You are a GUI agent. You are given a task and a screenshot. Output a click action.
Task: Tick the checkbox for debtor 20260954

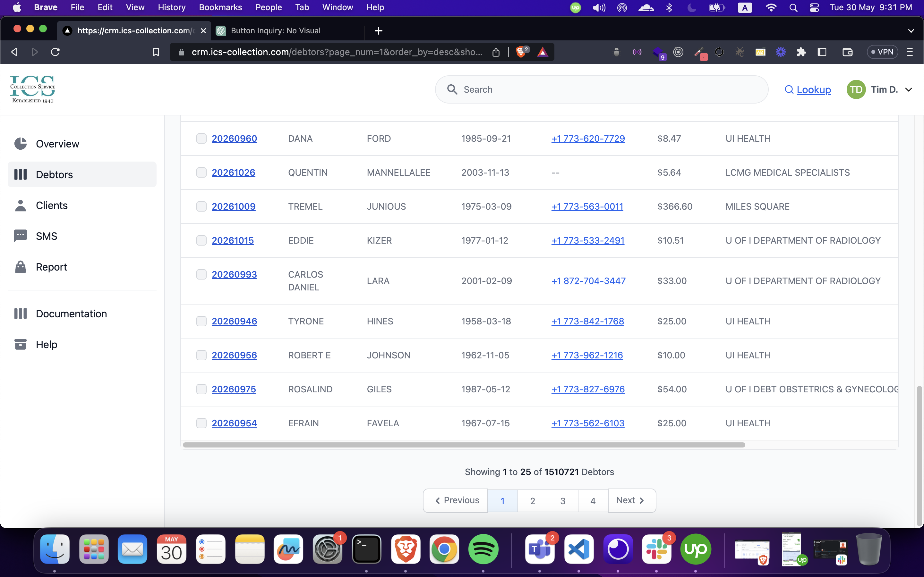point(201,423)
